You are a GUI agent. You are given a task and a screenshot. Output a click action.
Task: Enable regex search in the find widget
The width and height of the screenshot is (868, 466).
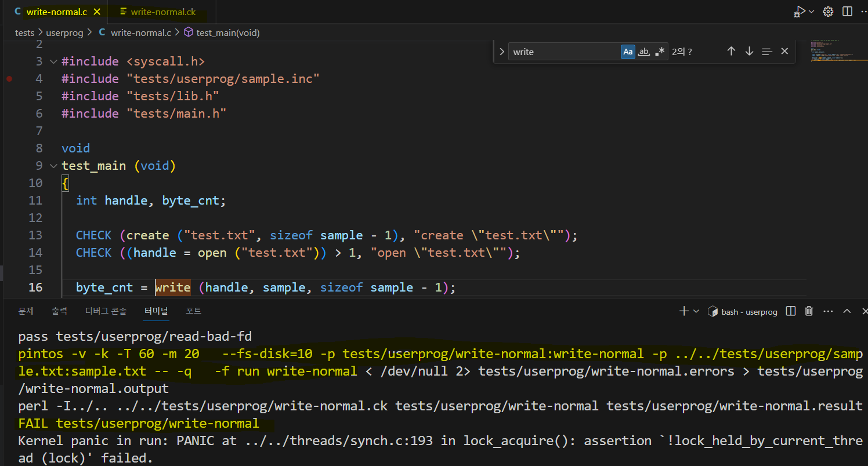click(660, 51)
